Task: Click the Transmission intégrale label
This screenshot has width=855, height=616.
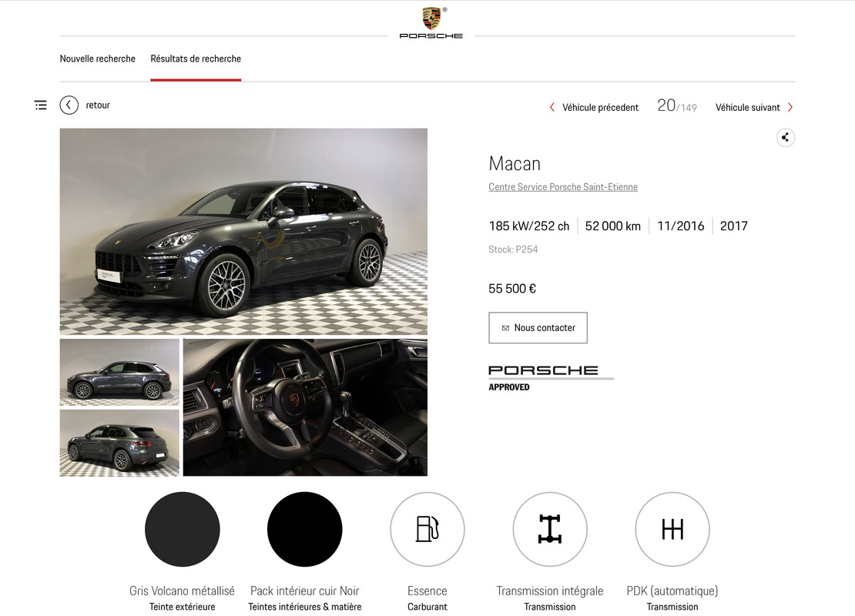Action: click(x=550, y=591)
